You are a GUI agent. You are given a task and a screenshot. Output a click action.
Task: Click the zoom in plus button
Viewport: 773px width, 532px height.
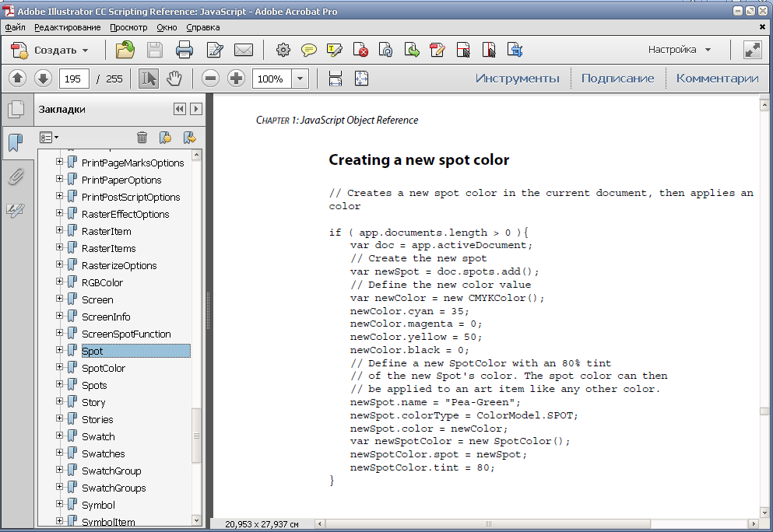(235, 79)
